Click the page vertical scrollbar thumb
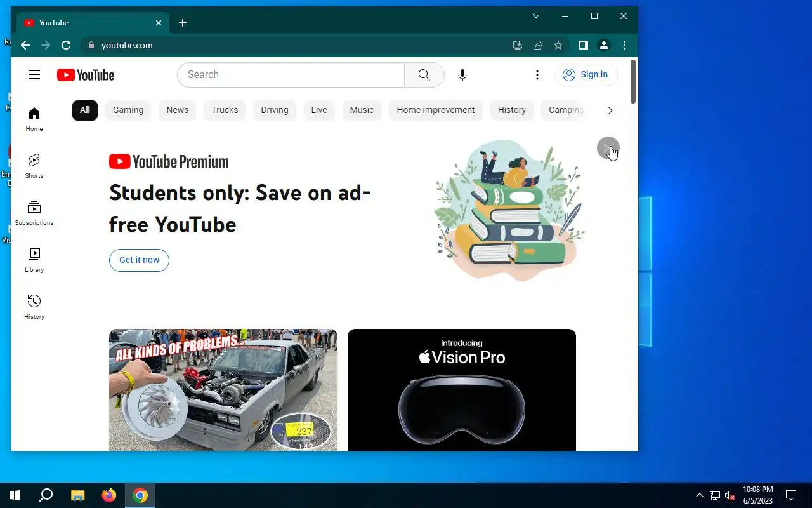 pyautogui.click(x=633, y=82)
